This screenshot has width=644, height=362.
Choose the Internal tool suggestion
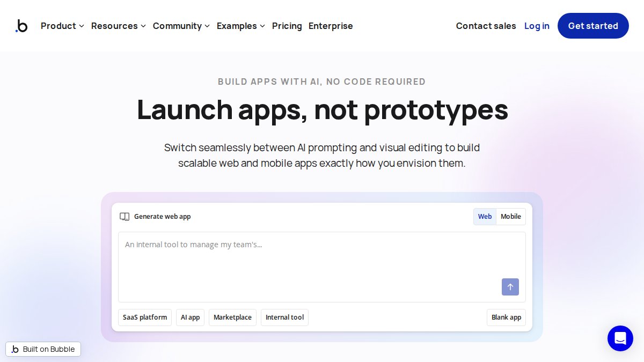click(284, 317)
